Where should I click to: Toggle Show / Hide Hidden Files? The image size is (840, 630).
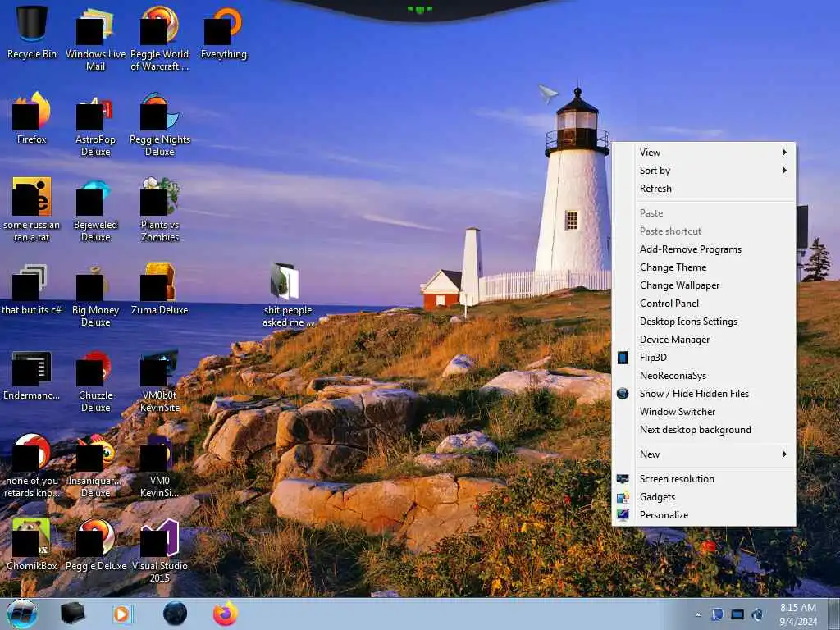[x=704, y=394]
